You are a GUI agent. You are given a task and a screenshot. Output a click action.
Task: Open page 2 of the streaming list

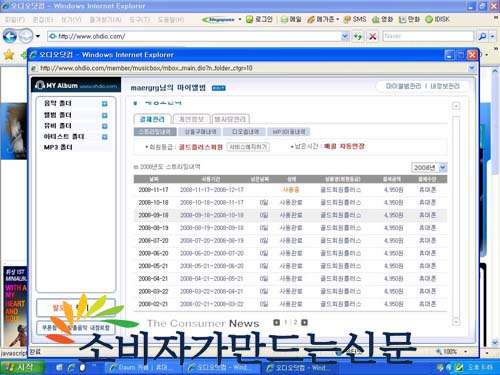click(295, 322)
